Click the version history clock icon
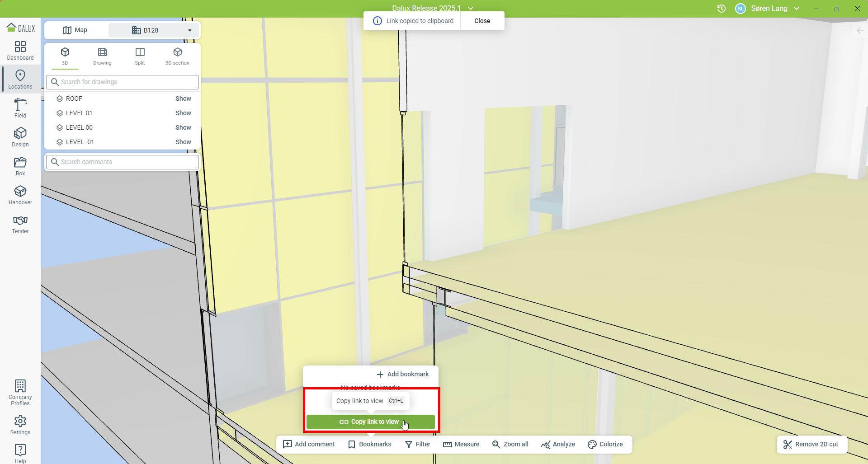Screen dimensions: 868x464 click(x=721, y=9)
